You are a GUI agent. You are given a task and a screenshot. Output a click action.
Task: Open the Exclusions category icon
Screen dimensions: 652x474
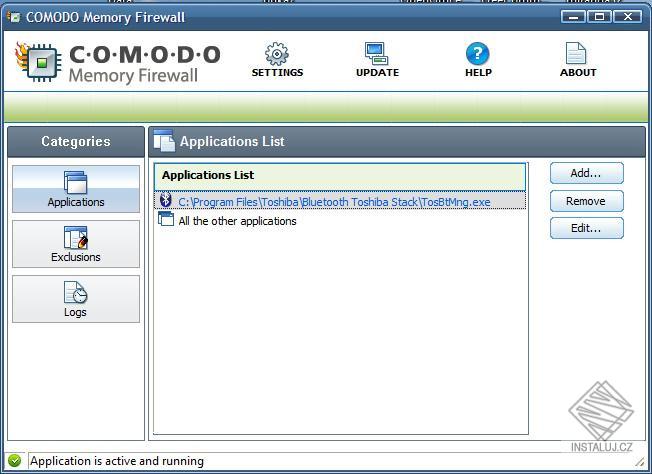click(76, 237)
